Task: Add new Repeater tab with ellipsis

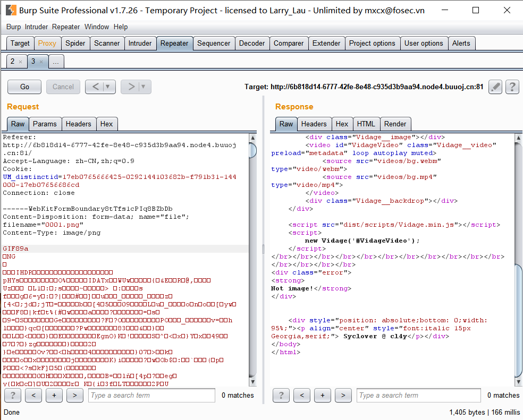Action: pyautogui.click(x=56, y=62)
